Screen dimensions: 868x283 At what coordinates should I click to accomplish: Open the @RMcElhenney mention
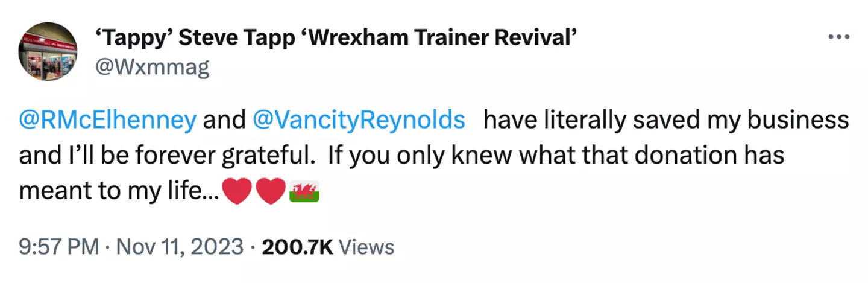point(108,120)
